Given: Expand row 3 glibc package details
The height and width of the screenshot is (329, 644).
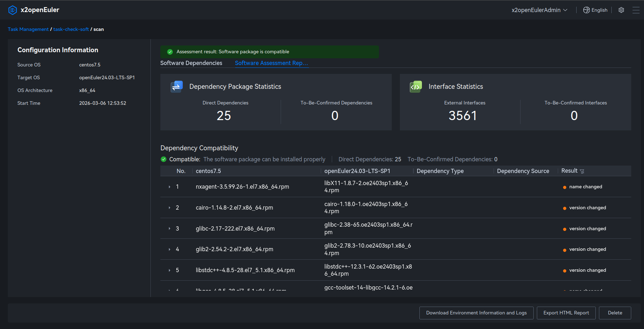Looking at the screenshot, I should click(x=170, y=228).
